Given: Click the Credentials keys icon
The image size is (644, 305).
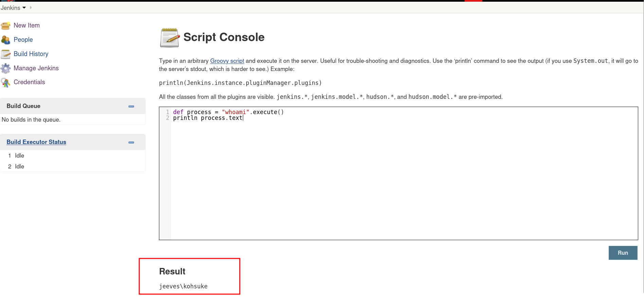Looking at the screenshot, I should pyautogui.click(x=5, y=82).
